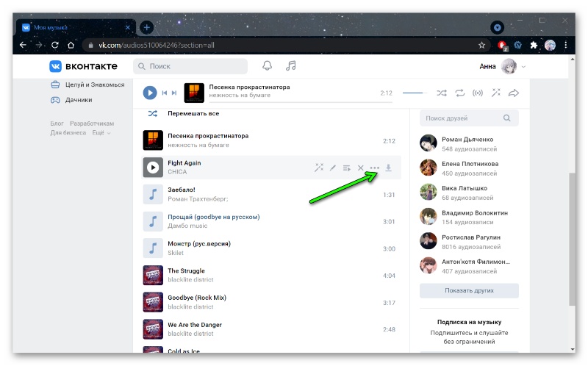This screenshot has width=588, height=366.
Task: Toggle repeat mode in the player
Action: tap(460, 93)
